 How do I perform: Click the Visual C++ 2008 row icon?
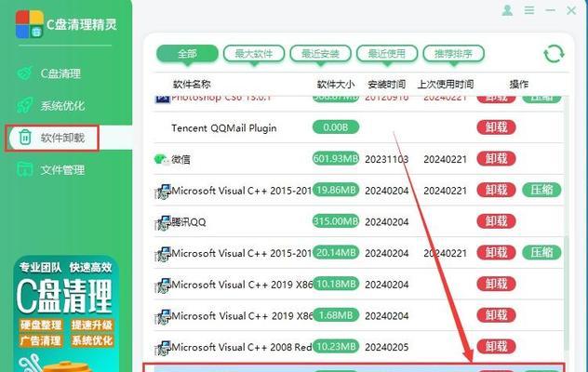tap(163, 348)
